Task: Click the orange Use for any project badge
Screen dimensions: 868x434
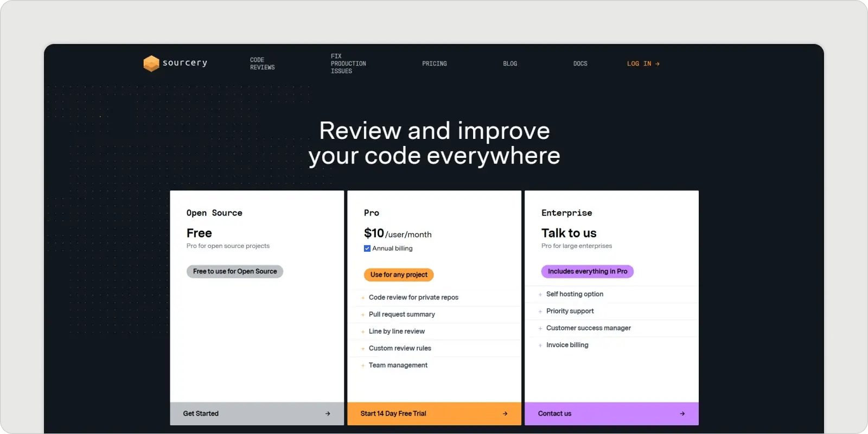Action: click(399, 275)
